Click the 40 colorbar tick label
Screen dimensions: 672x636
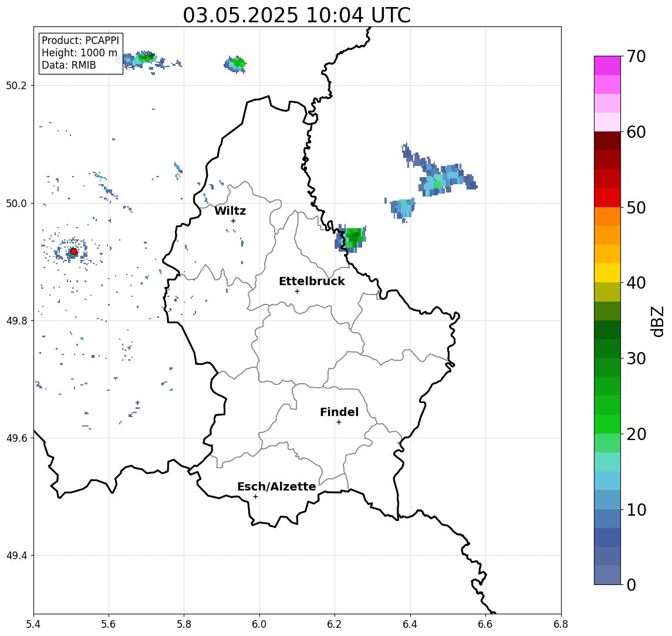[636, 283]
